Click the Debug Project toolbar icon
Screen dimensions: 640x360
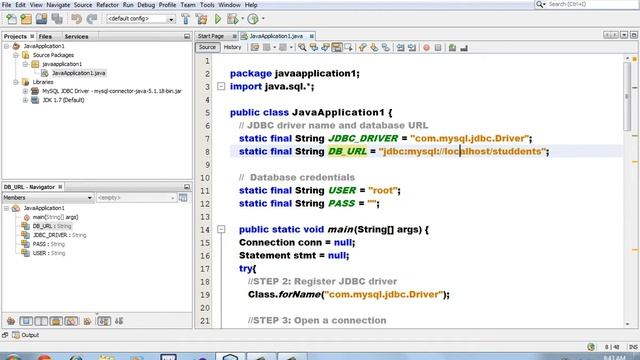[232, 19]
